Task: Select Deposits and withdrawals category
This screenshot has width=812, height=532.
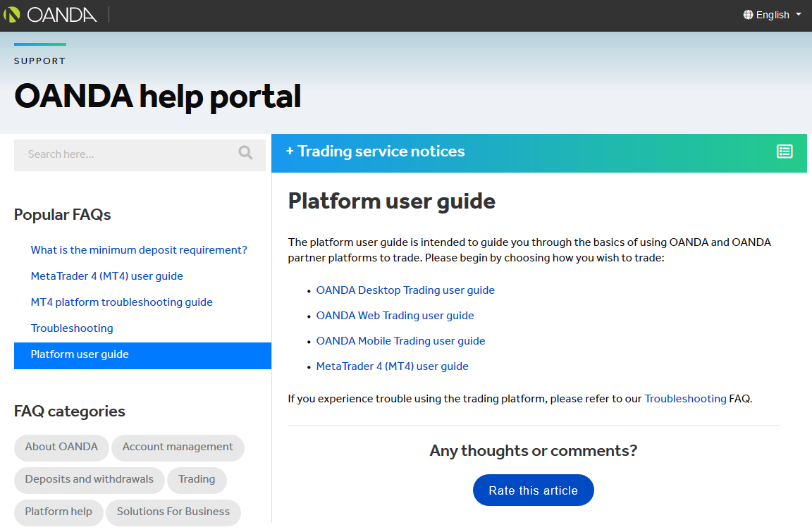Action: (89, 480)
